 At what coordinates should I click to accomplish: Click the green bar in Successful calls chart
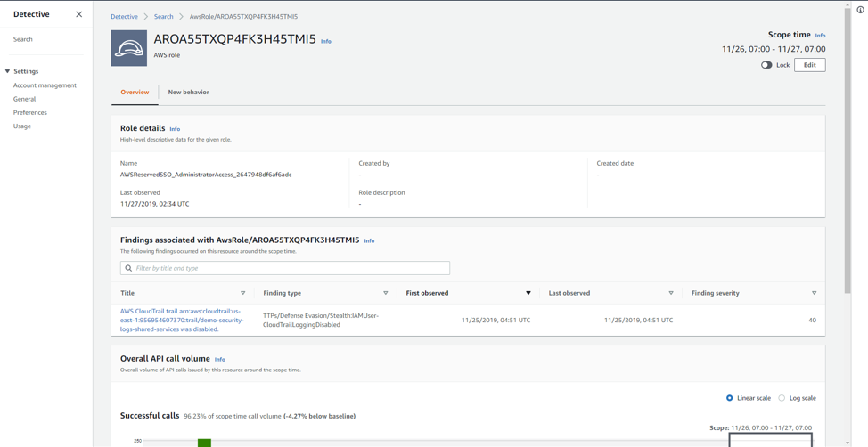[x=205, y=443]
